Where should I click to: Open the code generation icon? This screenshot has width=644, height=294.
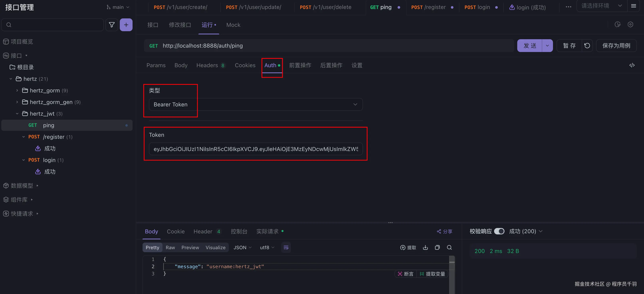(632, 65)
